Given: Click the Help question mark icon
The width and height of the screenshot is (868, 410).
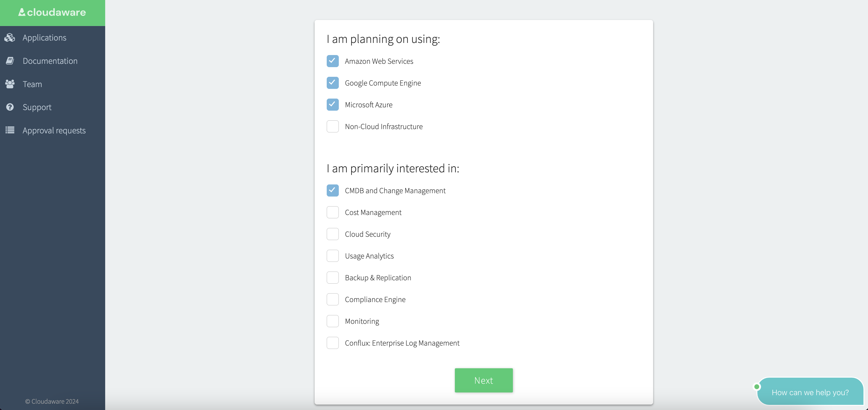Looking at the screenshot, I should click(9, 107).
